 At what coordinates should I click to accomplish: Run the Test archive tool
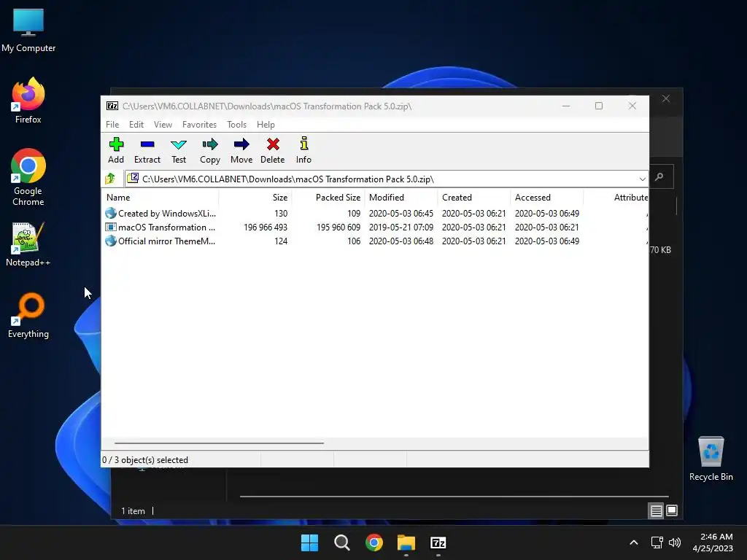[179, 144]
